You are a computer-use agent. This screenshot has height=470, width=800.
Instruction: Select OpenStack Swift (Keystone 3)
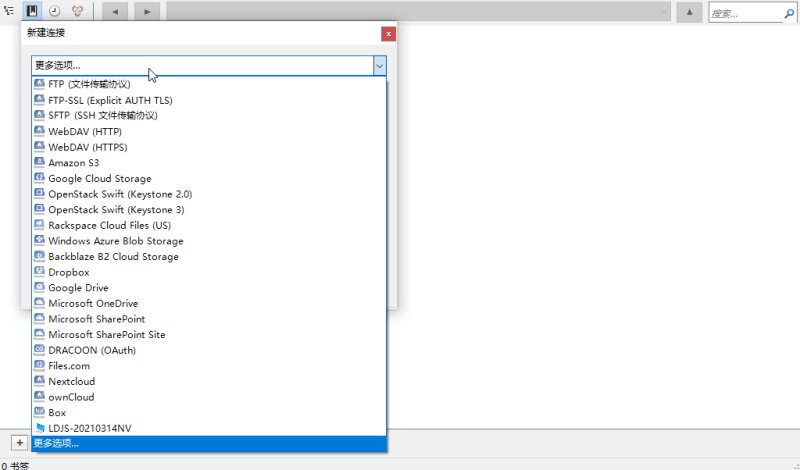tap(209, 209)
